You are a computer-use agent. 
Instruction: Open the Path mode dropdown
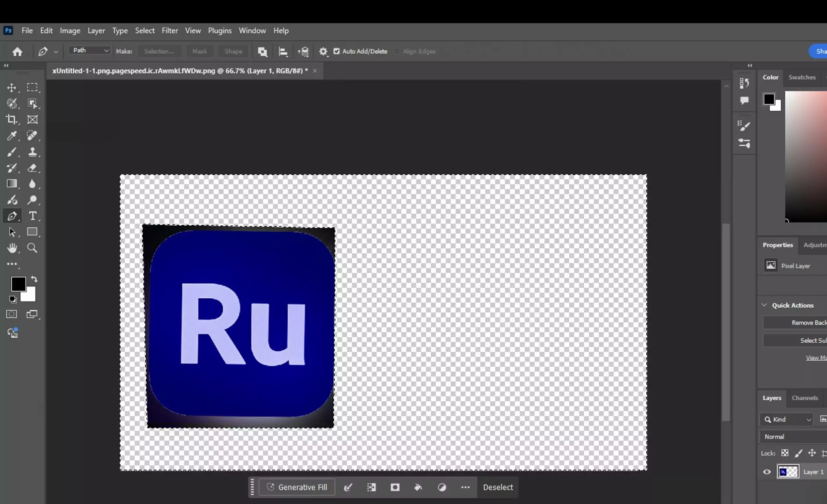pos(89,50)
